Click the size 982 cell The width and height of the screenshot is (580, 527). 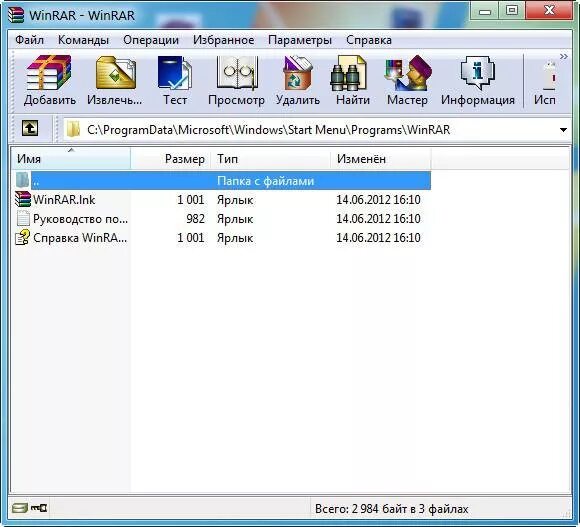pyautogui.click(x=195, y=219)
